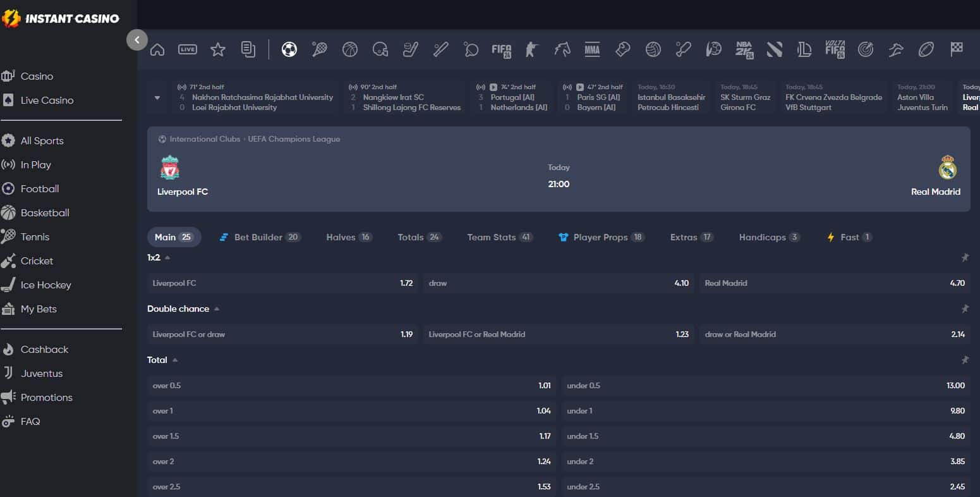Open the Volta FIFA 24 icon
This screenshot has width=980, height=497.
835,50
